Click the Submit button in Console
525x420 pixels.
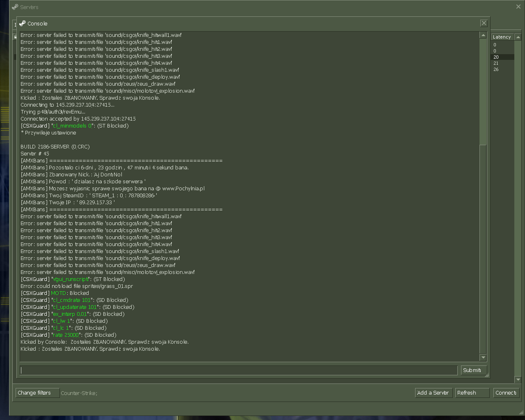pos(474,370)
